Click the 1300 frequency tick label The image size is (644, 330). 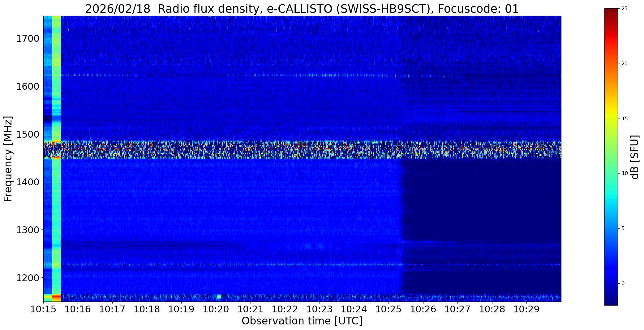pyautogui.click(x=28, y=230)
